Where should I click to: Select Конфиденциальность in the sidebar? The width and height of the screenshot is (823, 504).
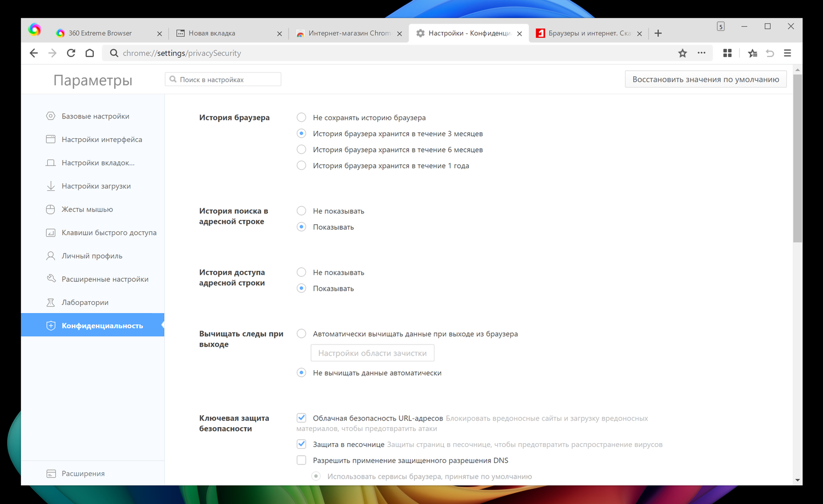[x=93, y=325]
